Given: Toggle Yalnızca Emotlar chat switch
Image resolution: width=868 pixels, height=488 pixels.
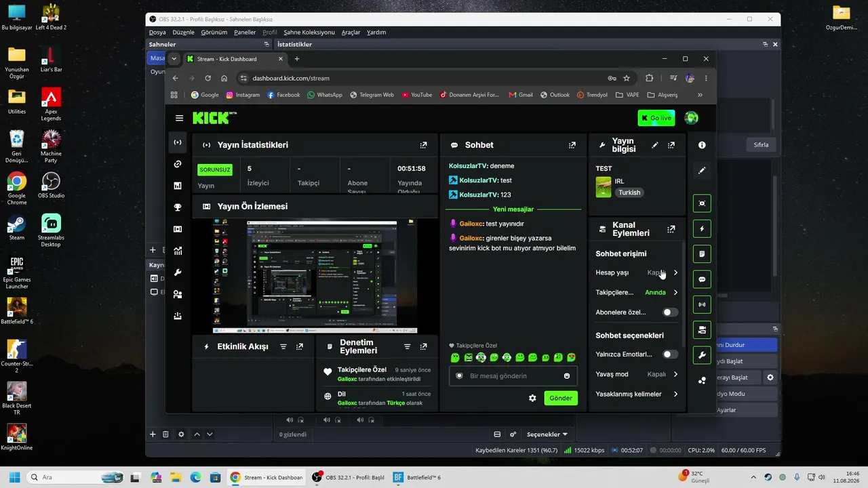Looking at the screenshot, I should 670,354.
